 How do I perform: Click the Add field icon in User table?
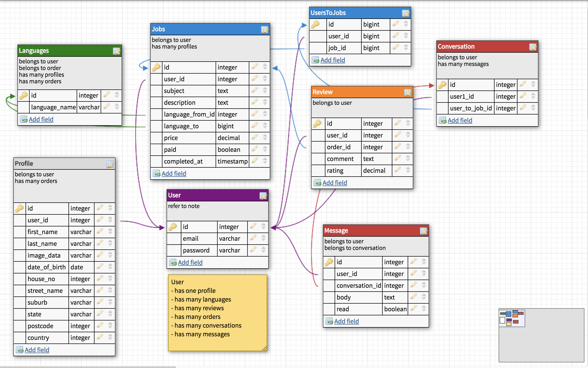tap(173, 262)
